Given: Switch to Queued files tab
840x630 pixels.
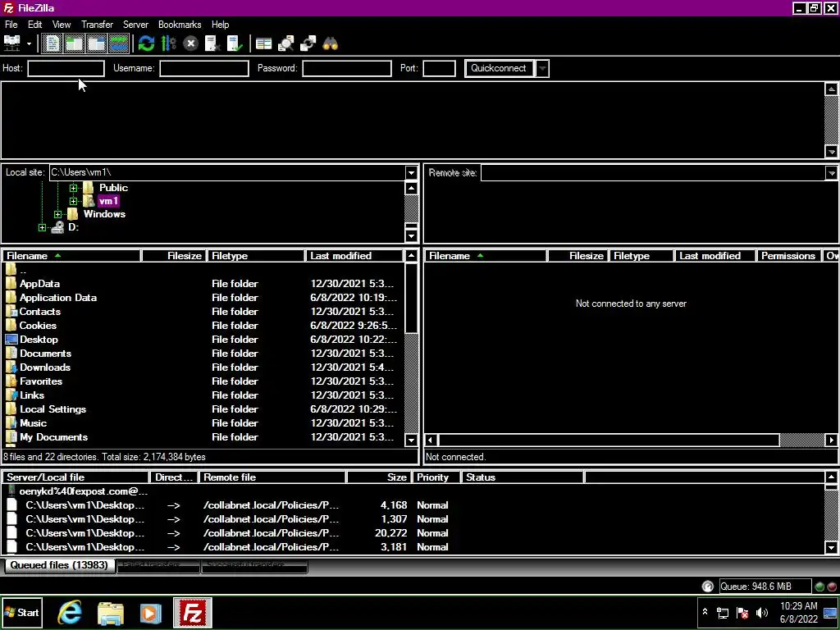Looking at the screenshot, I should point(59,565).
